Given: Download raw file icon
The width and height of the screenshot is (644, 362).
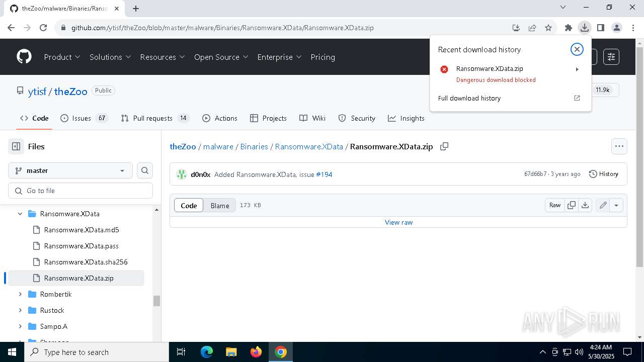Looking at the screenshot, I should pyautogui.click(x=585, y=205).
